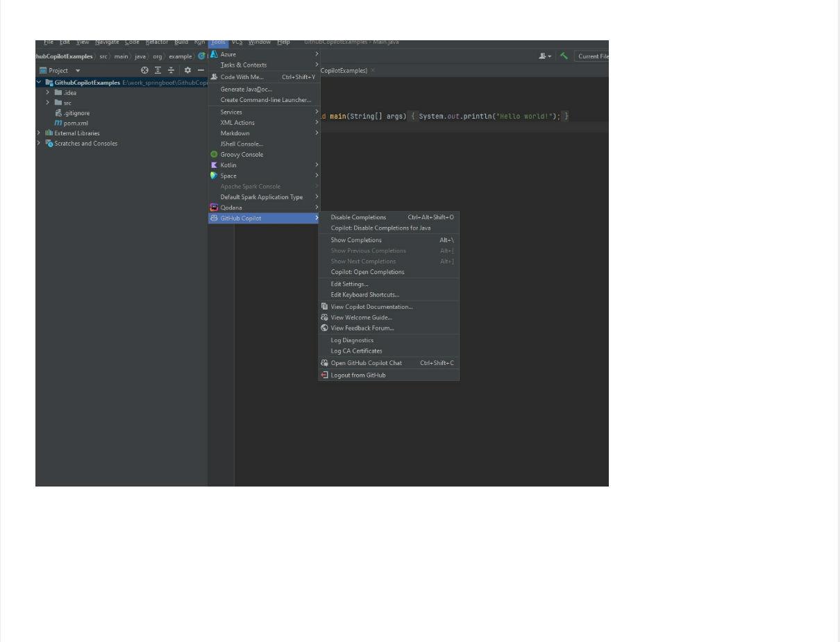Click the Scratches and Consoles icon
This screenshot has width=840, height=642.
(49, 144)
